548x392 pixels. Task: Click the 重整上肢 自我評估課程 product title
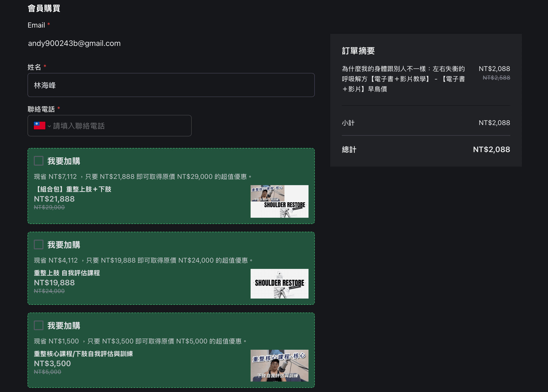click(x=67, y=273)
